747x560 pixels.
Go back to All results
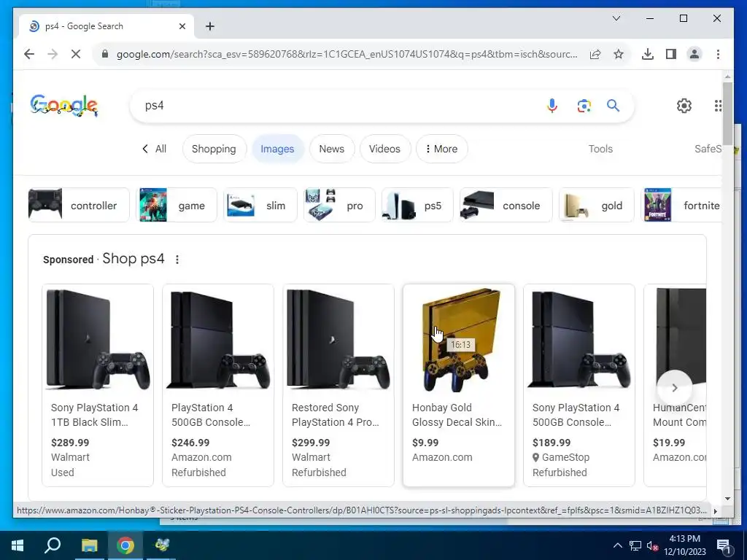[154, 149]
